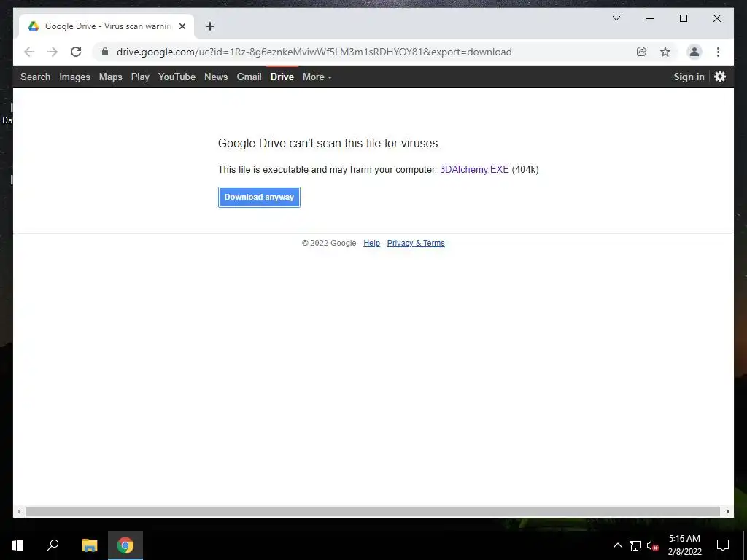The width and height of the screenshot is (747, 560).
Task: Go to Search in the Google bar
Action: pyautogui.click(x=35, y=77)
